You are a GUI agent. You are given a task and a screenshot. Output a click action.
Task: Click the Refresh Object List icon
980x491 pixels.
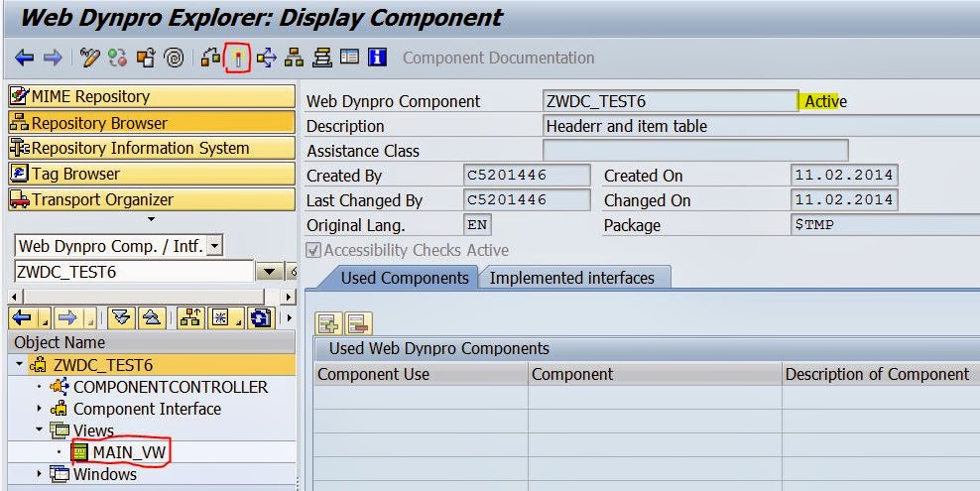[x=261, y=318]
